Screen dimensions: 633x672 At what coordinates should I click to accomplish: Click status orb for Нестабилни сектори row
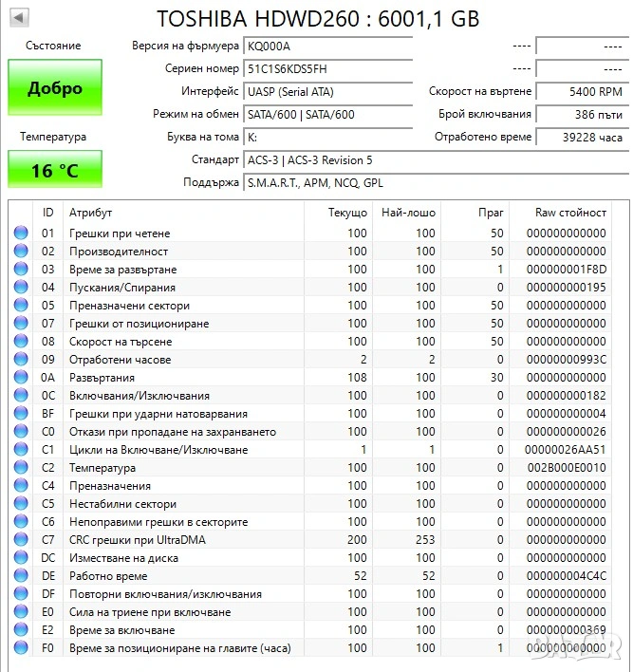(x=21, y=504)
